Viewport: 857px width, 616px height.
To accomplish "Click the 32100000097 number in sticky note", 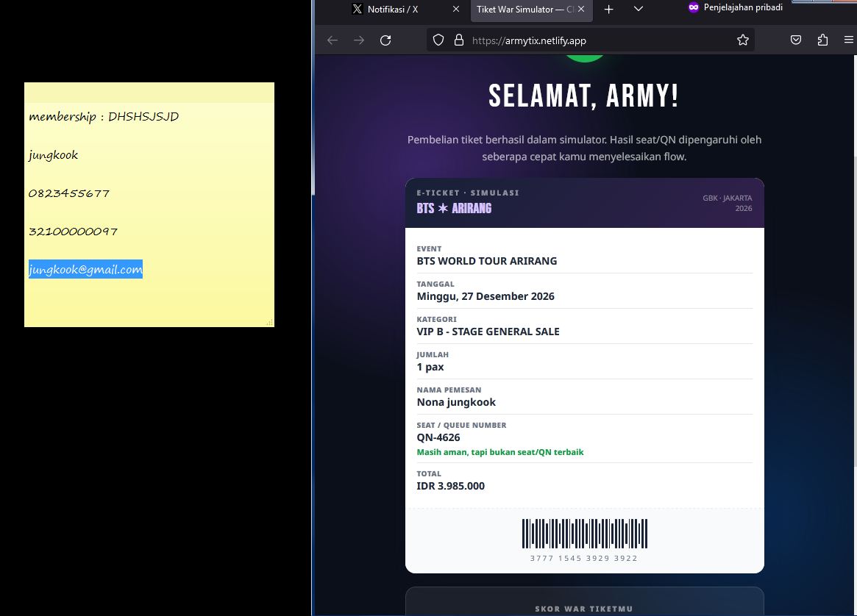I will click(x=74, y=232).
